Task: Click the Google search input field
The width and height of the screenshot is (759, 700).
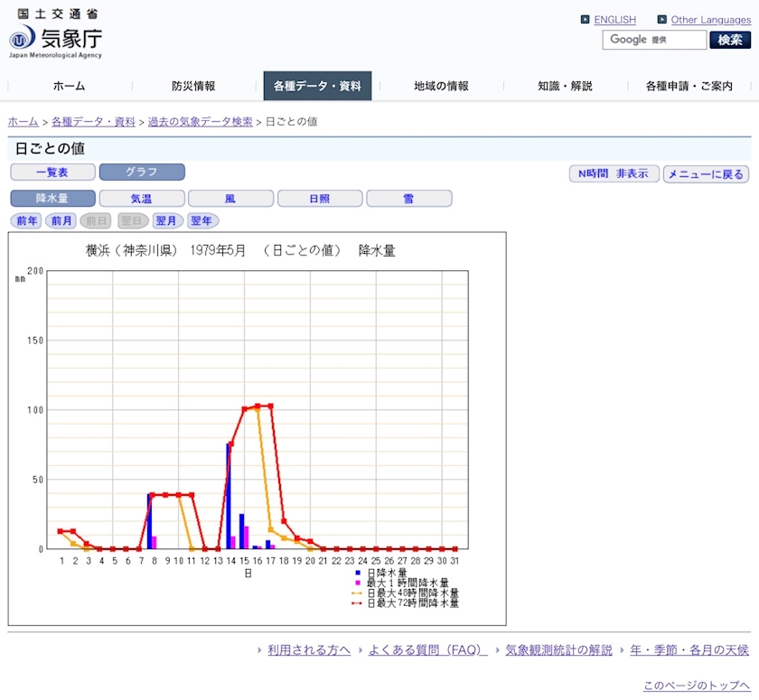Action: click(x=654, y=40)
